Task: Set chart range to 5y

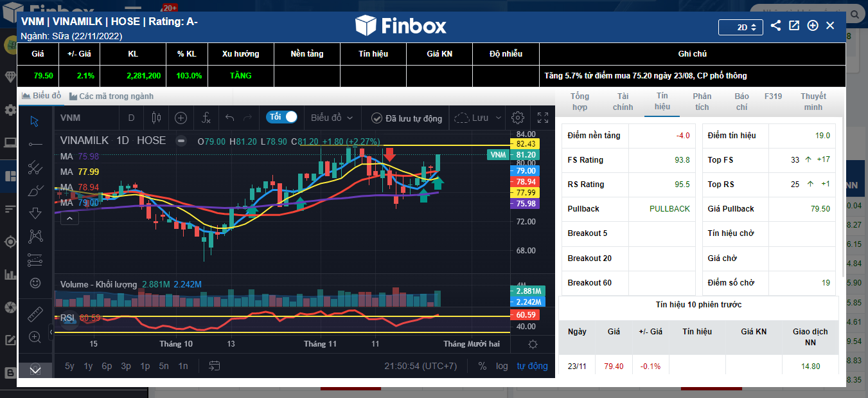Action: (69, 366)
